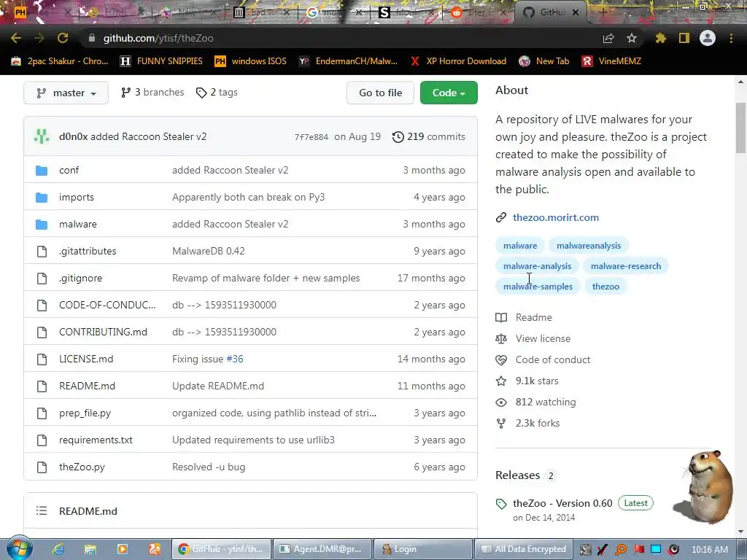Open the README.md outline list icon
The height and width of the screenshot is (560, 747).
click(x=42, y=511)
